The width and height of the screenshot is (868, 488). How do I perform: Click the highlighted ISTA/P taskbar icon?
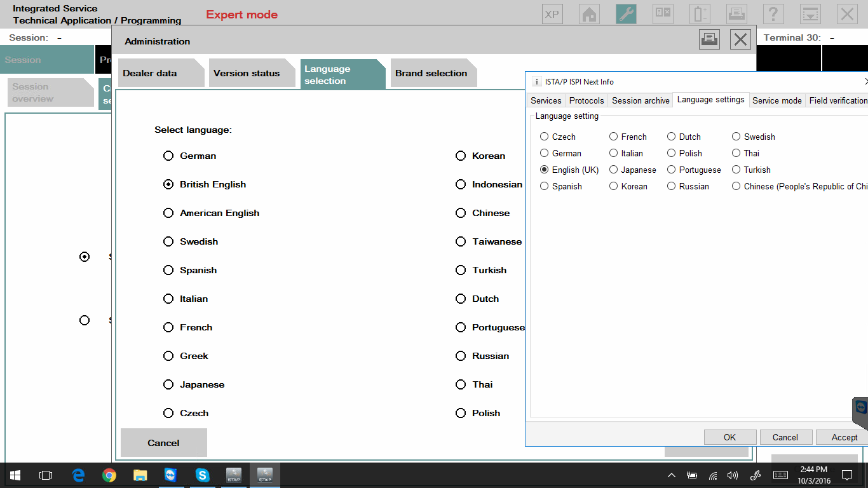(x=265, y=475)
